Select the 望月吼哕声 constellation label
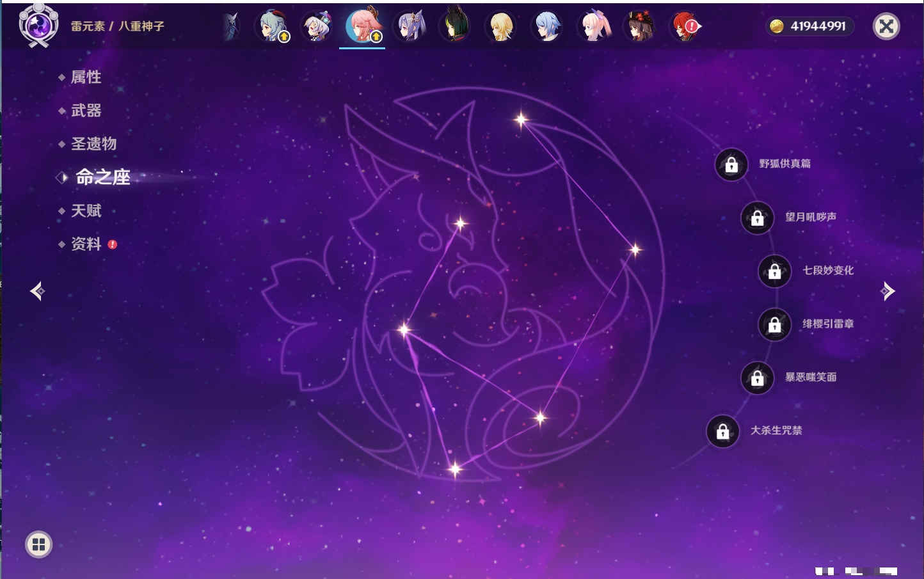 tap(811, 217)
